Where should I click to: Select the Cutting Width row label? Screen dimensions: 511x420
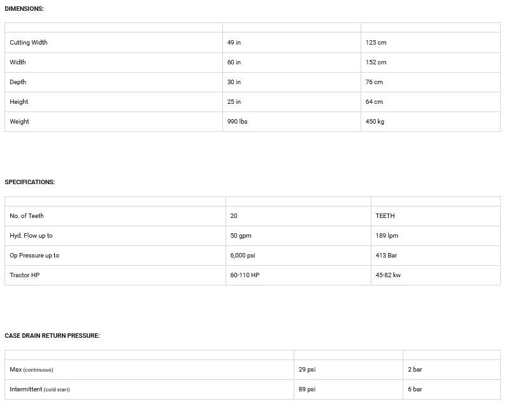coord(29,43)
